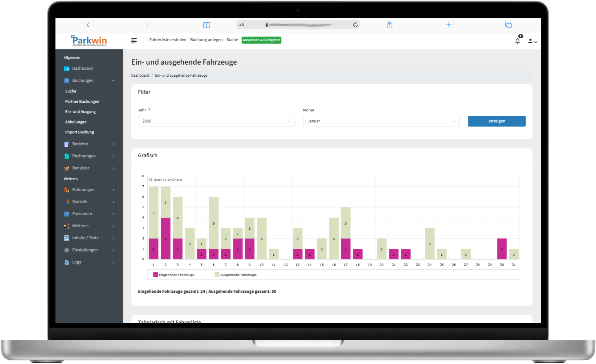Open the Jahr dropdown showing 2026
Screen dimensions: 596x364
pyautogui.click(x=216, y=121)
